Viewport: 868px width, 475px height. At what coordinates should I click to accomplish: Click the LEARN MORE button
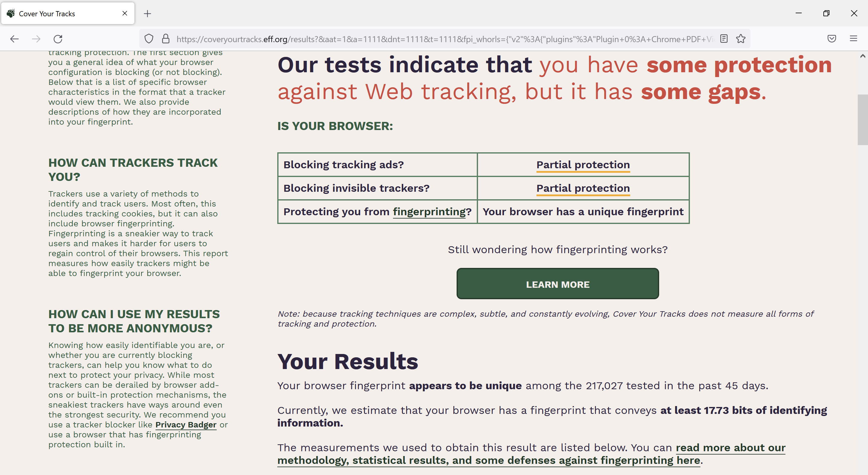point(558,284)
